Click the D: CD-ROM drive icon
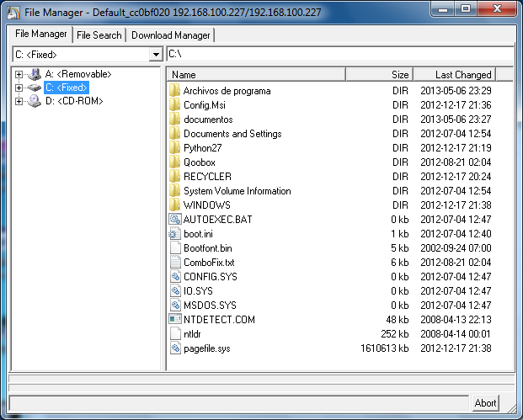Screen dimensions: 523x420 coord(34,101)
